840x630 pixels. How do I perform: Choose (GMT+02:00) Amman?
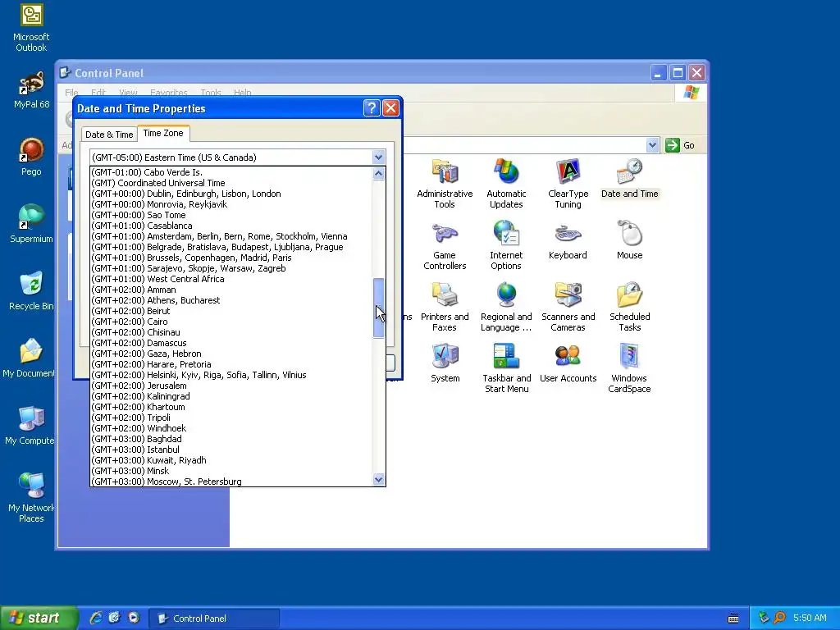point(231,290)
